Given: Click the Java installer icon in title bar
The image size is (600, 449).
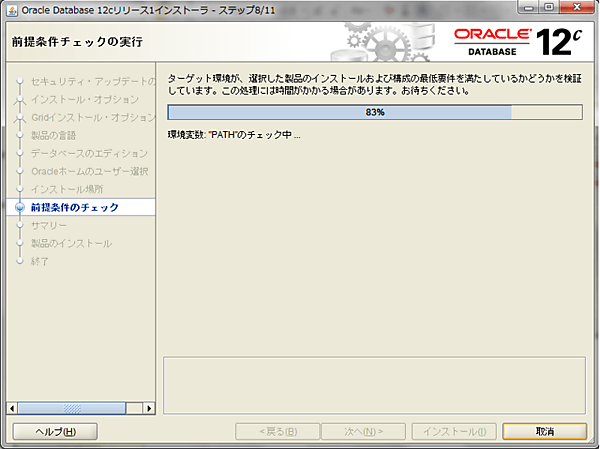Looking at the screenshot, I should pyautogui.click(x=12, y=10).
